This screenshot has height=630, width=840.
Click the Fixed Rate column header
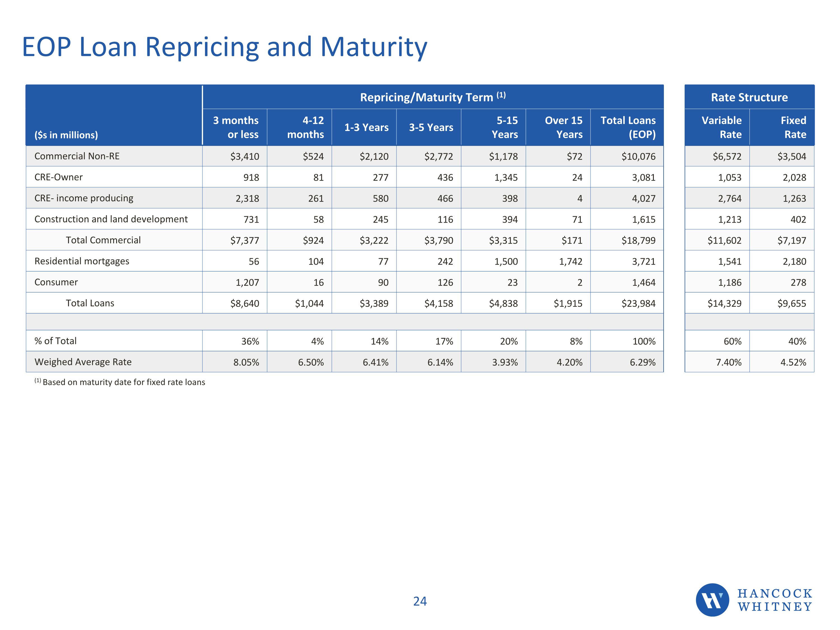793,127
